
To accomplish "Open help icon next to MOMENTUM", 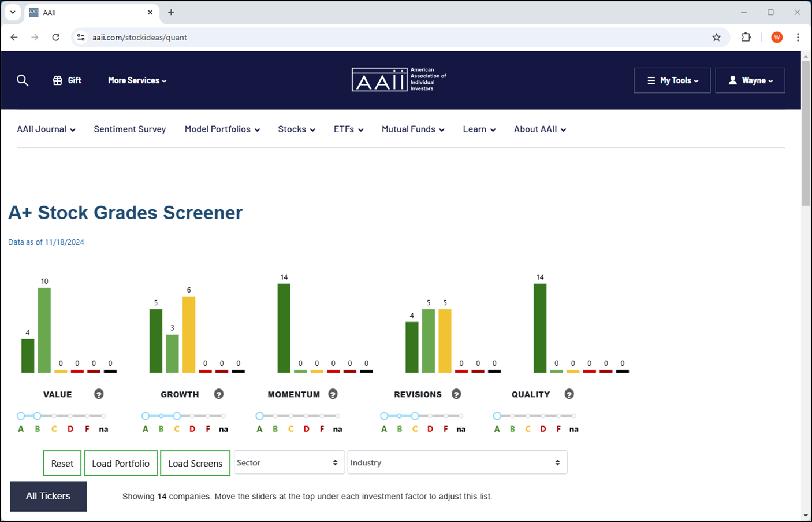I will pyautogui.click(x=333, y=394).
